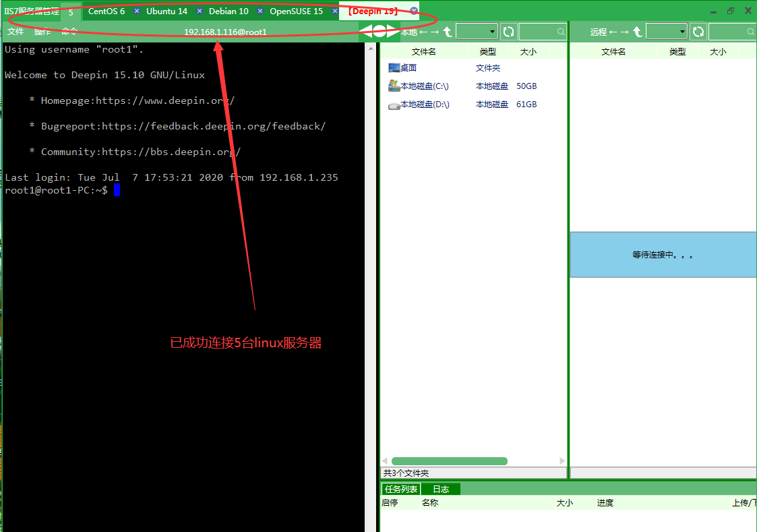Image resolution: width=757 pixels, height=532 pixels.
Task: Sort remote files by 类型 column
Action: 678,51
